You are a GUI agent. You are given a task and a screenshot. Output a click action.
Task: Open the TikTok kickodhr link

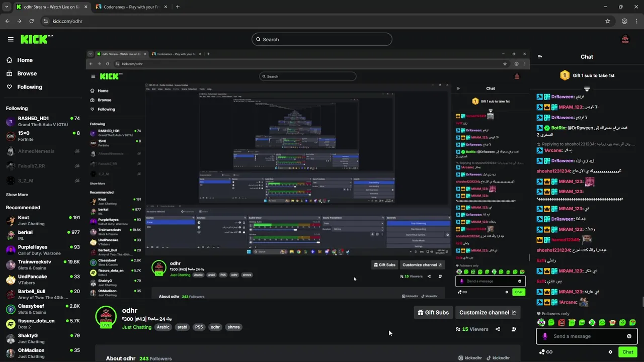[498, 358]
